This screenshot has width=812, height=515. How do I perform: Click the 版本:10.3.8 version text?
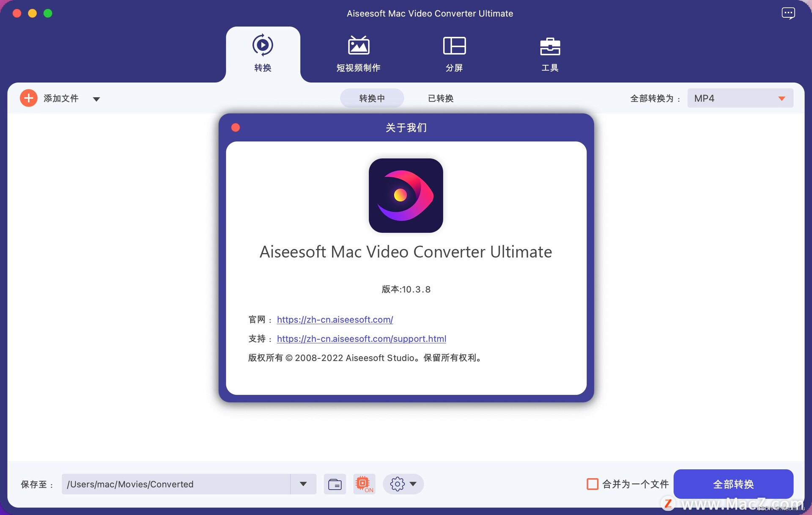(406, 289)
